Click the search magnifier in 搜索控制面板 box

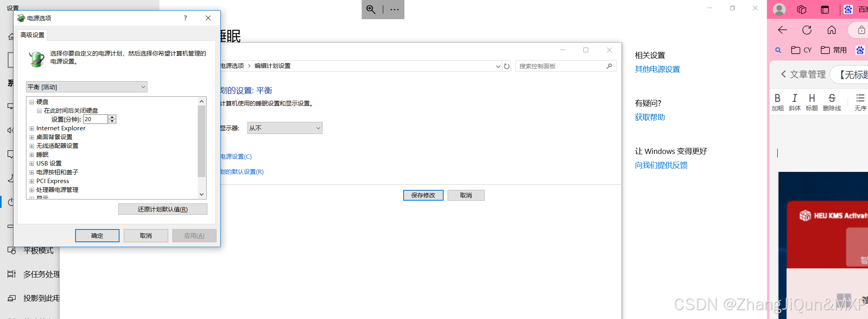coord(609,66)
